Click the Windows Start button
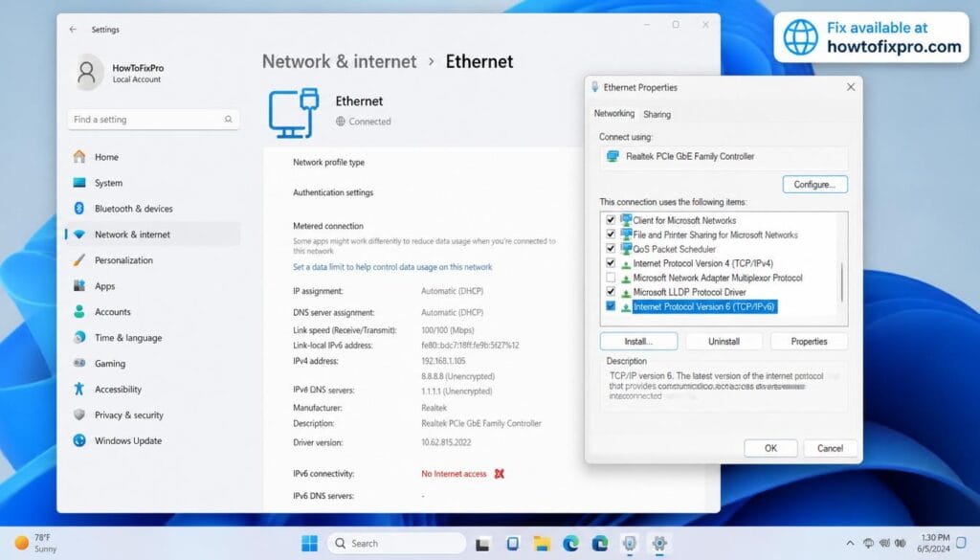 click(309, 543)
